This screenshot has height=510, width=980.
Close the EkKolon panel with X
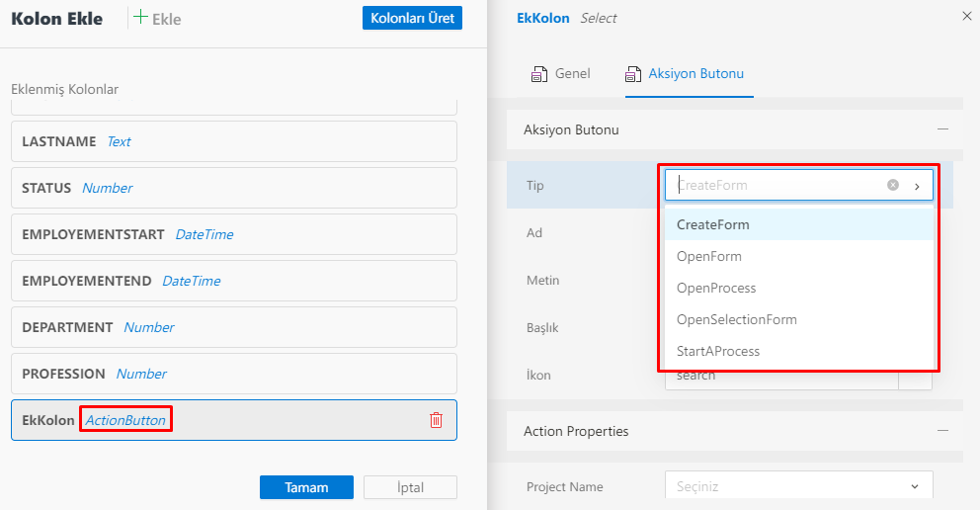point(966,16)
